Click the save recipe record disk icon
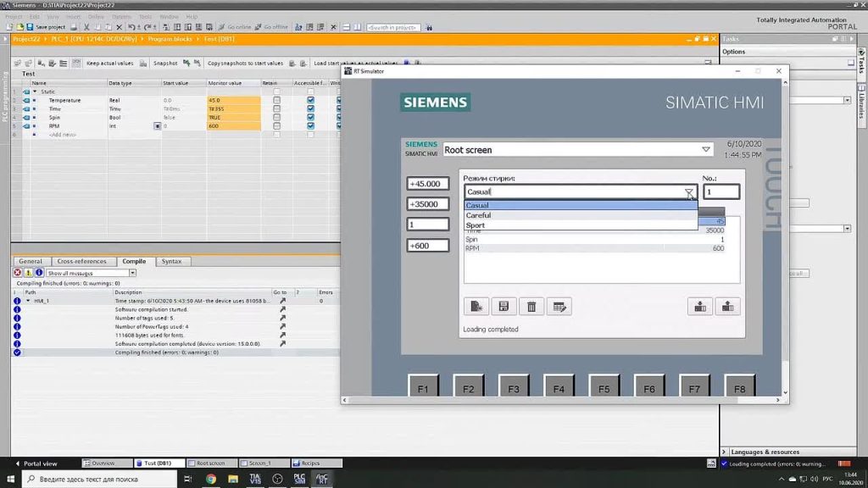This screenshot has height=488, width=868. point(504,307)
